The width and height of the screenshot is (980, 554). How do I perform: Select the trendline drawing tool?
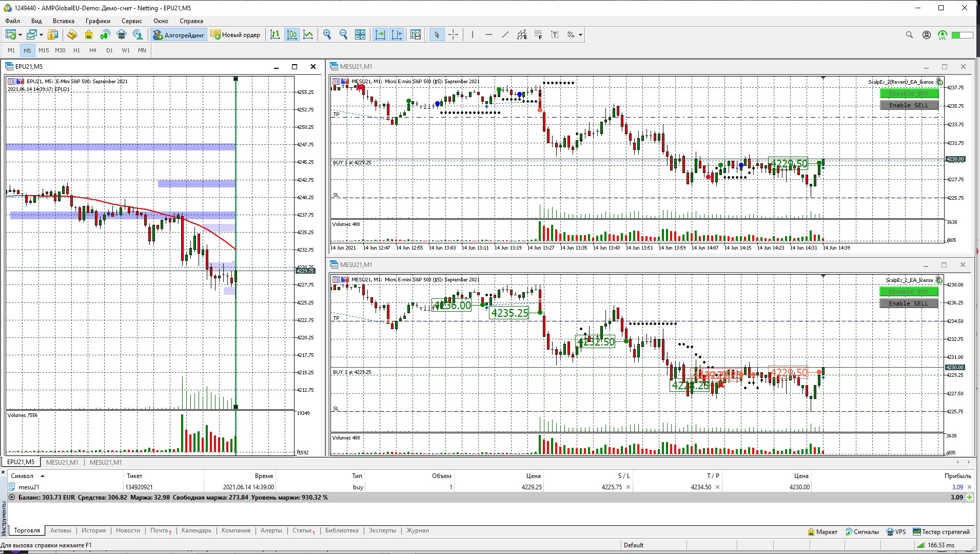(505, 35)
